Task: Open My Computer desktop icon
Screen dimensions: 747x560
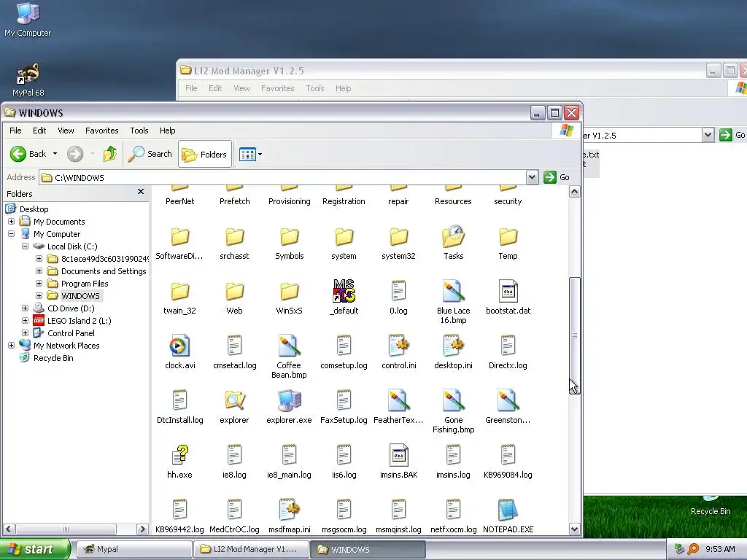Action: [28, 19]
